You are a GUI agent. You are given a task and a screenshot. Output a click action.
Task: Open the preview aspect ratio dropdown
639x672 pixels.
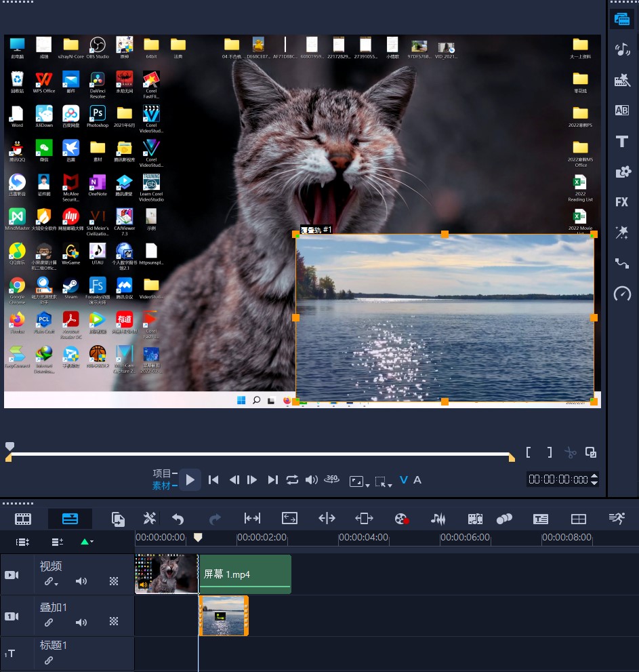pos(359,481)
